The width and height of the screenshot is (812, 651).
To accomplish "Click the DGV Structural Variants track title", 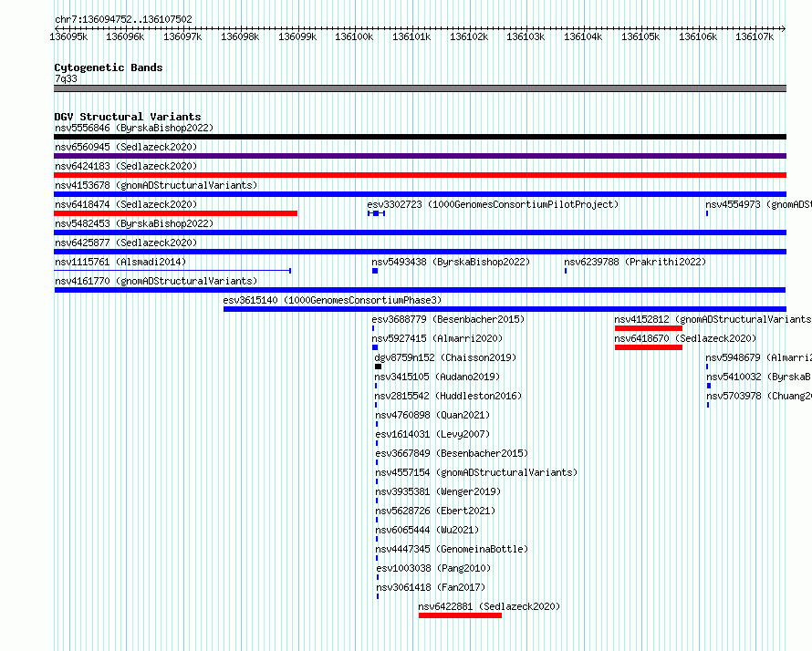I will (128, 117).
